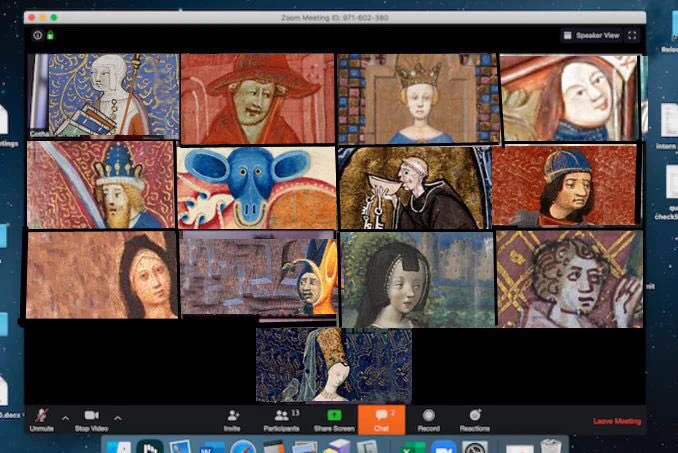The image size is (678, 453).
Task: Select the white-veiled woman with staff tile
Action: click(103, 96)
